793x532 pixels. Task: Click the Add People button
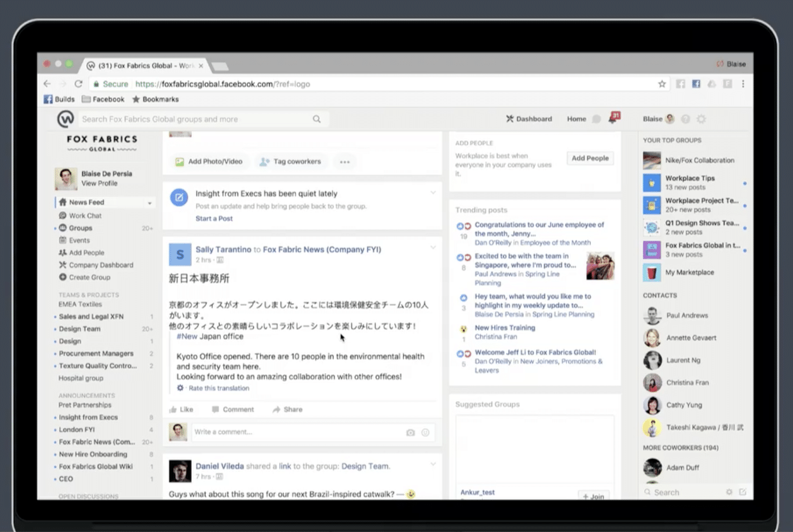pos(590,158)
